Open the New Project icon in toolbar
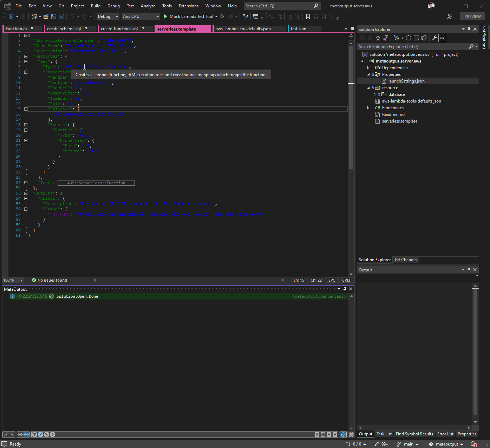 pyautogui.click(x=34, y=17)
